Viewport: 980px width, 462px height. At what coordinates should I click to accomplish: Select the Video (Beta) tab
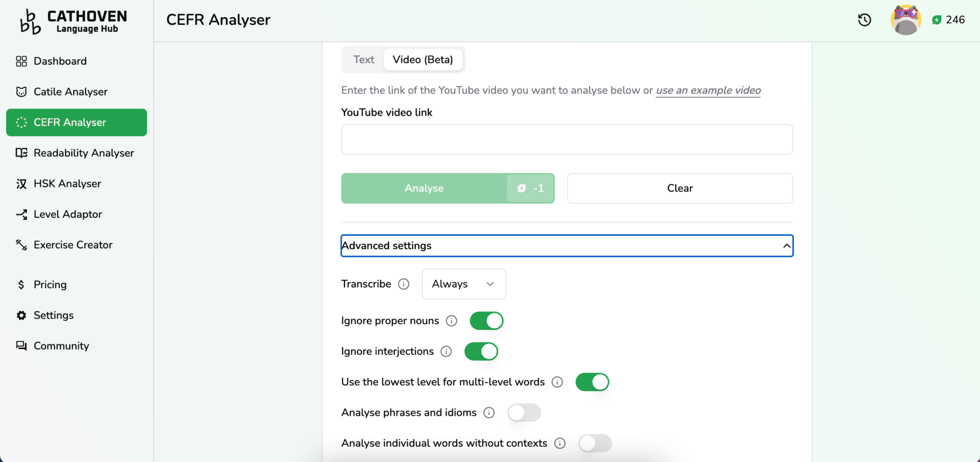[x=423, y=59]
